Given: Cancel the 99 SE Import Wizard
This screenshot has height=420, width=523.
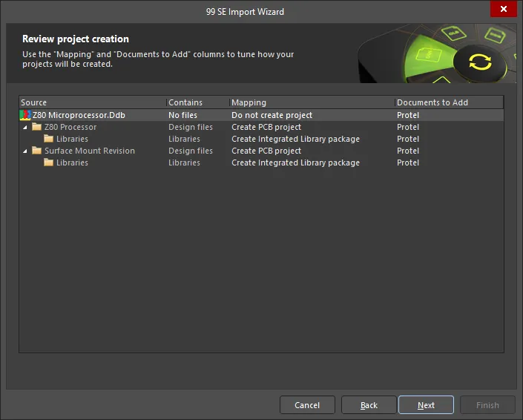Looking at the screenshot, I should click(x=307, y=405).
